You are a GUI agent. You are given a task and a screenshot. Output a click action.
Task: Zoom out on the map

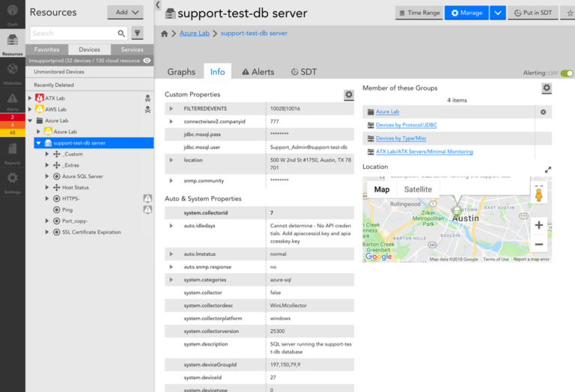pos(539,244)
